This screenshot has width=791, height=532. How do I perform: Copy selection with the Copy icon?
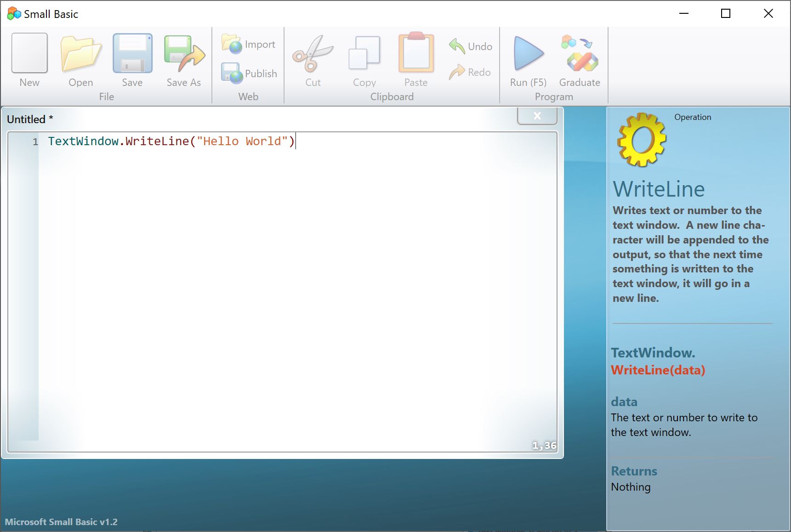[x=364, y=53]
